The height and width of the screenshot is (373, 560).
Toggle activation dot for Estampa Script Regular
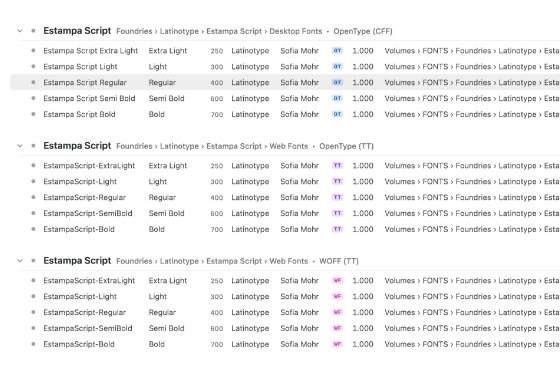(x=33, y=83)
